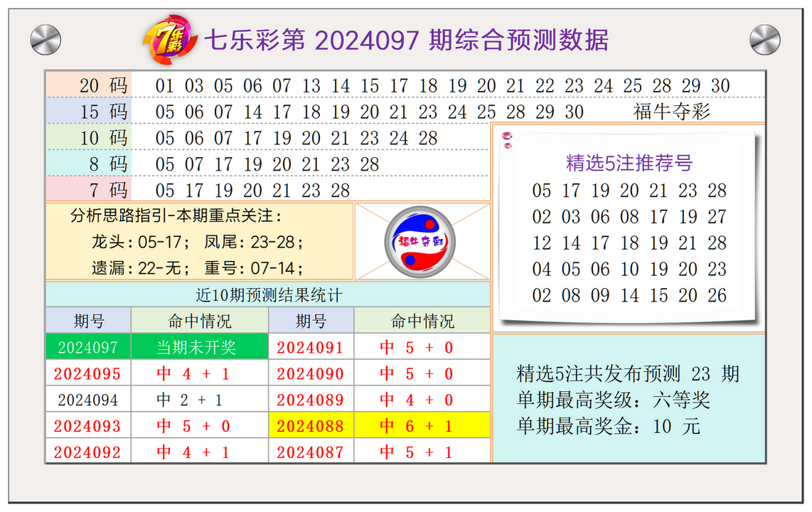Click the 7乐彩 logo icon
This screenshot has height=512, width=812.
pos(170,40)
